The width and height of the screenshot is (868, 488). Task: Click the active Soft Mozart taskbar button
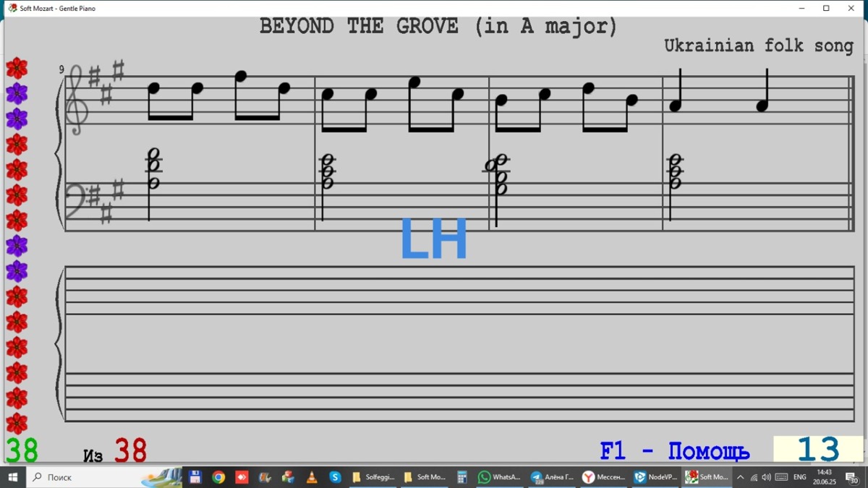click(x=707, y=477)
